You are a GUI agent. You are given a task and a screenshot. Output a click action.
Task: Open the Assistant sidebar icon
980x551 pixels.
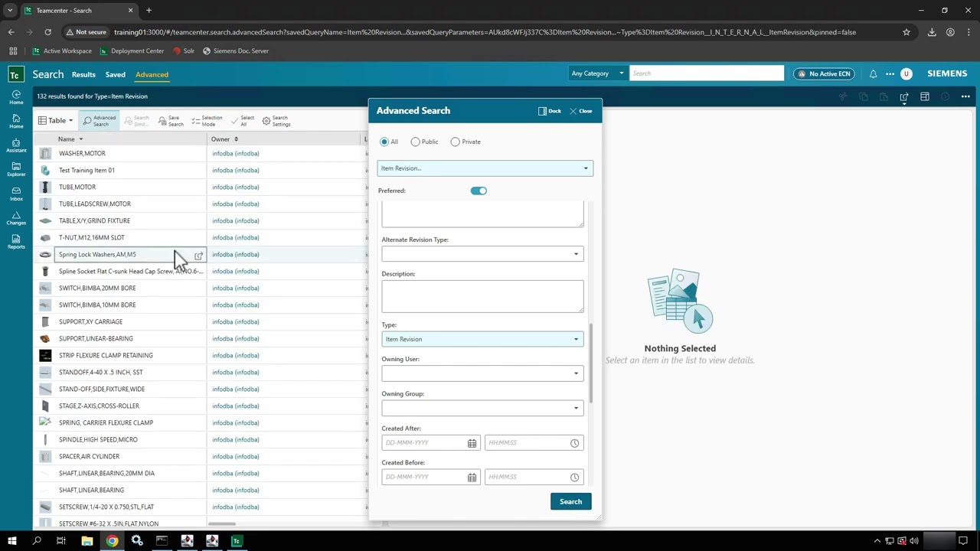(16, 145)
